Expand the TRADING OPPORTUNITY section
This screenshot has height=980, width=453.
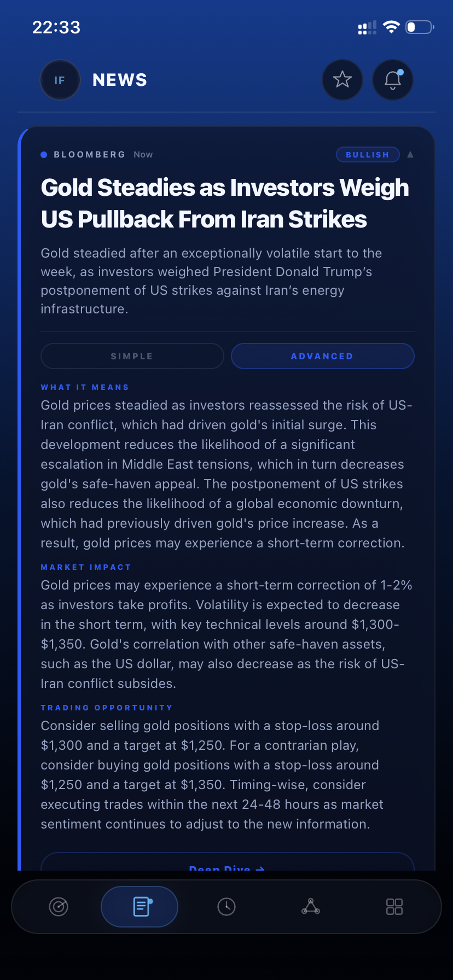[107, 708]
